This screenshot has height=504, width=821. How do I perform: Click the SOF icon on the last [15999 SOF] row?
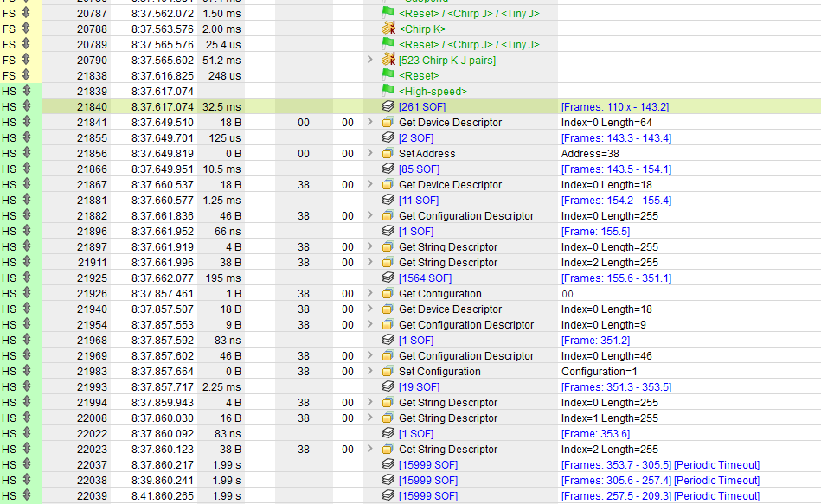tap(388, 495)
